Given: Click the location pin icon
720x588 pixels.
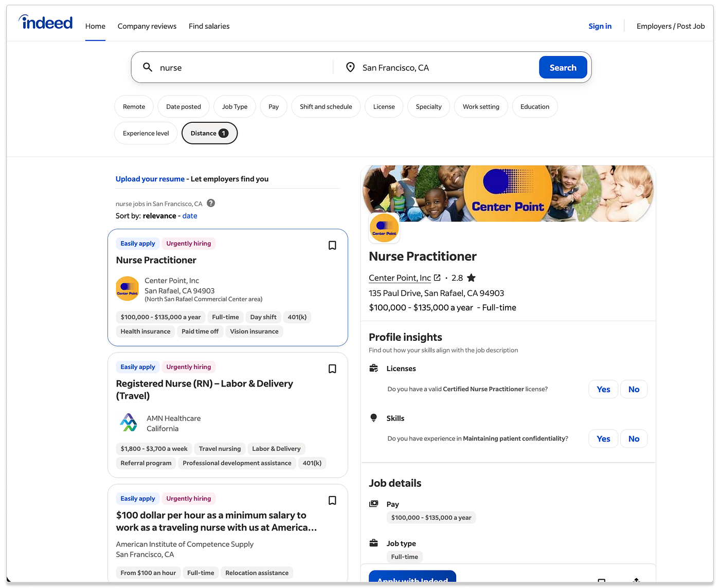Looking at the screenshot, I should tap(350, 67).
